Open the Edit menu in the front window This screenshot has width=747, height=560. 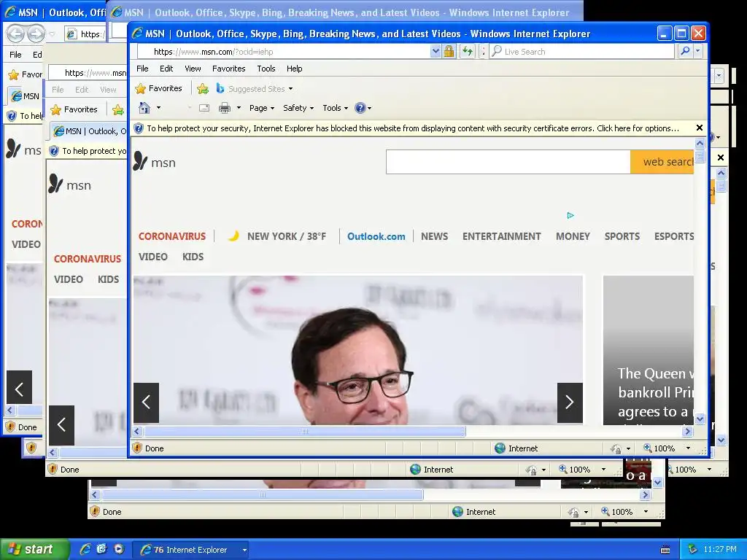coord(166,69)
